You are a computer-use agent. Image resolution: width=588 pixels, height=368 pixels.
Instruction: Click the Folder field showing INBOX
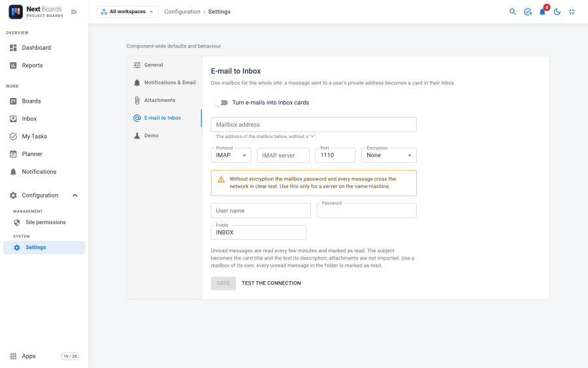tap(259, 232)
